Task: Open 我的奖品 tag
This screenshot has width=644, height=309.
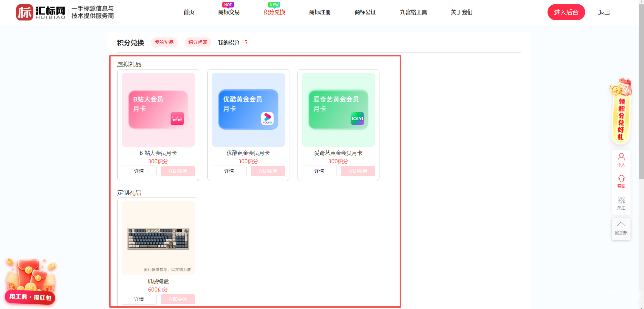Action: tap(164, 42)
